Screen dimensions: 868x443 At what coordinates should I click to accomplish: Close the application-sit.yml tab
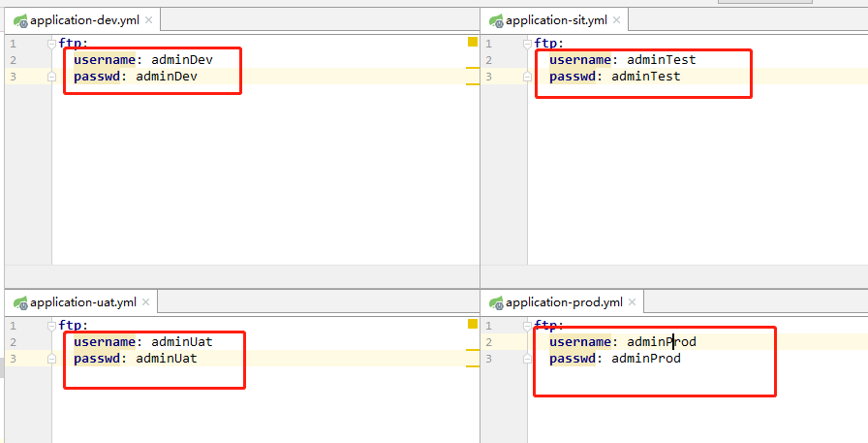616,20
